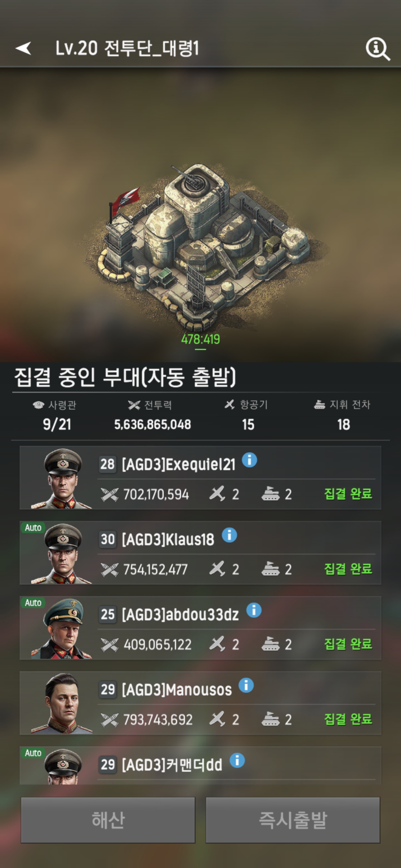The width and height of the screenshot is (401, 868).
Task: Tap the Auto badge on abdou33dz
Action: click(x=33, y=603)
